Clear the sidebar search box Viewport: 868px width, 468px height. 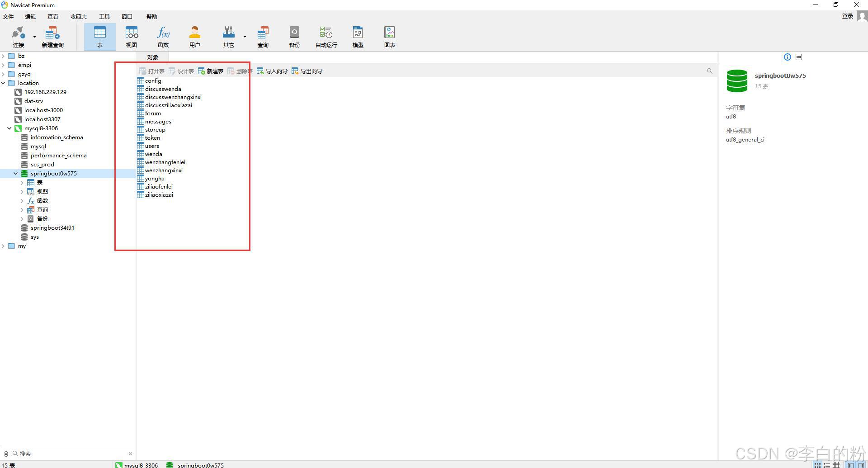point(130,454)
